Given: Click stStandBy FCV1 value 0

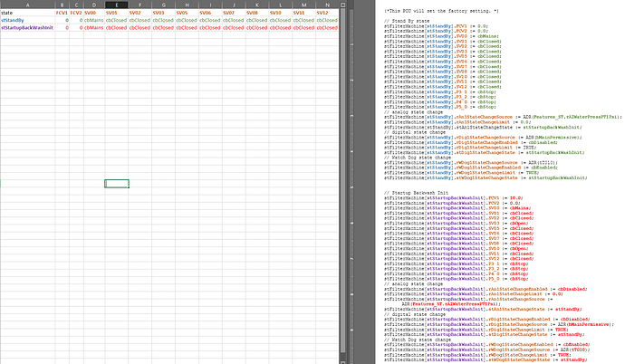Looking at the screenshot, I should coord(62,20).
